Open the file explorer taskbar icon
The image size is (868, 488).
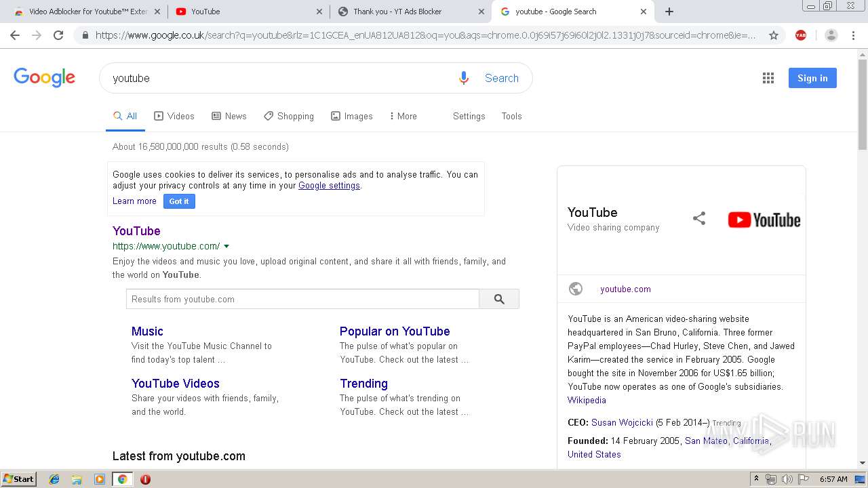(x=77, y=479)
